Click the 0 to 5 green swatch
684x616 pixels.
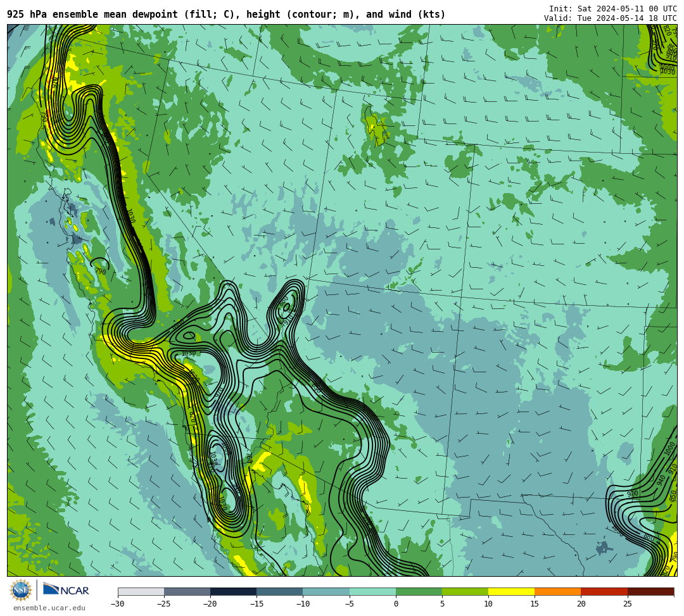click(419, 591)
